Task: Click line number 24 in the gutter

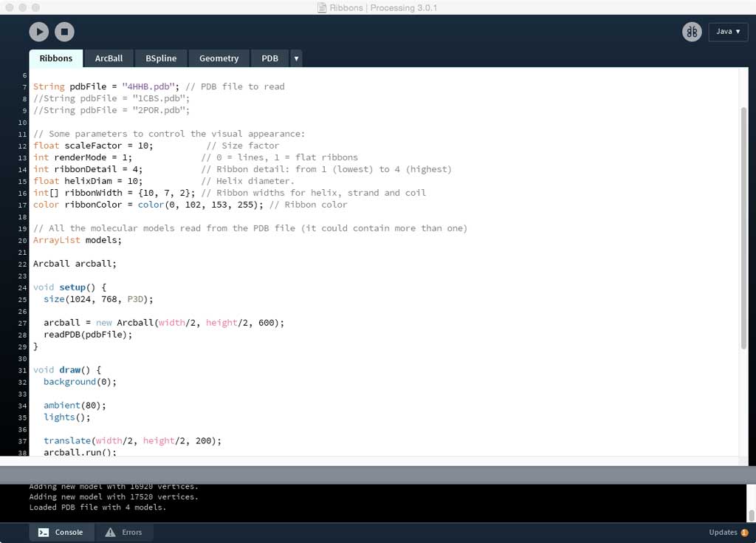Action: coord(23,287)
